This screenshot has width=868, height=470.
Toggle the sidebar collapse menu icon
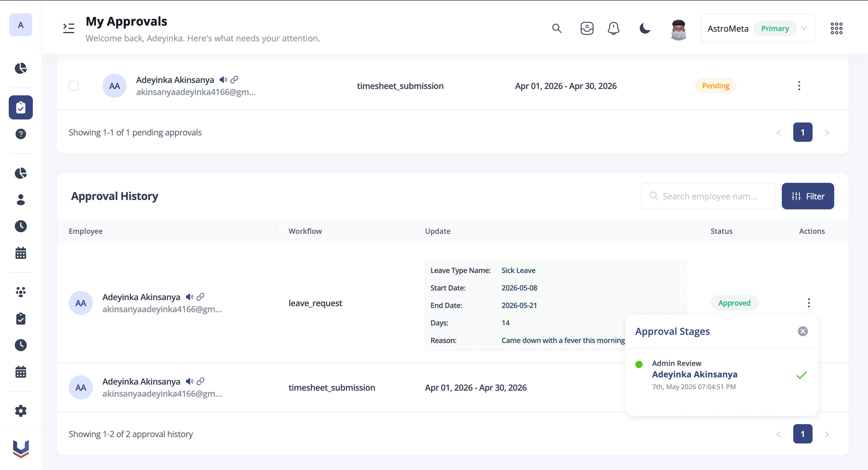(69, 28)
